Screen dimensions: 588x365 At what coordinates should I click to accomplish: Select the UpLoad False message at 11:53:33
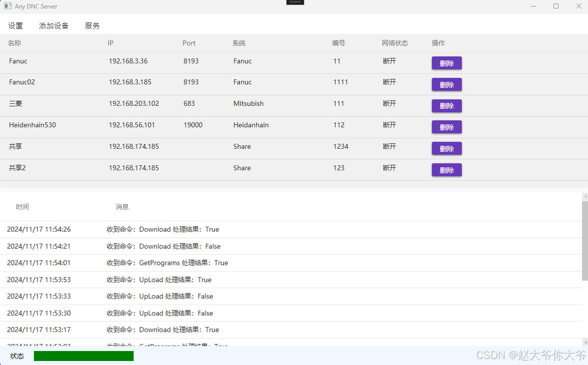point(160,296)
